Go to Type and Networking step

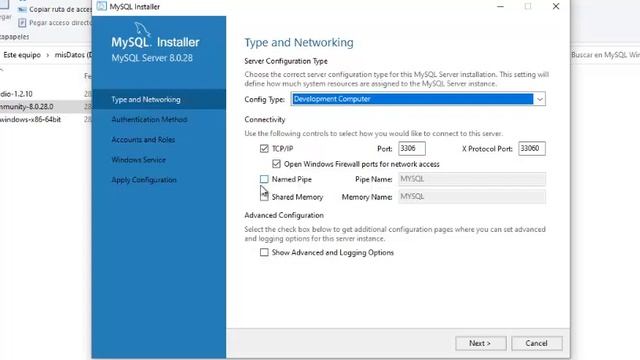point(159,100)
